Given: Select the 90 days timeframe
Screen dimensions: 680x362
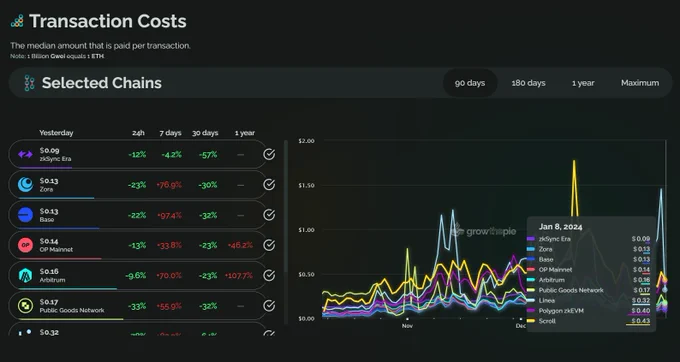Looking at the screenshot, I should pos(470,83).
